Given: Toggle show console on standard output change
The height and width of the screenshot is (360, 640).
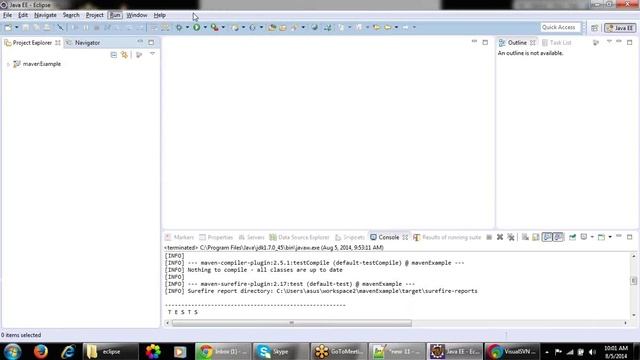Looking at the screenshot, I should point(547,237).
